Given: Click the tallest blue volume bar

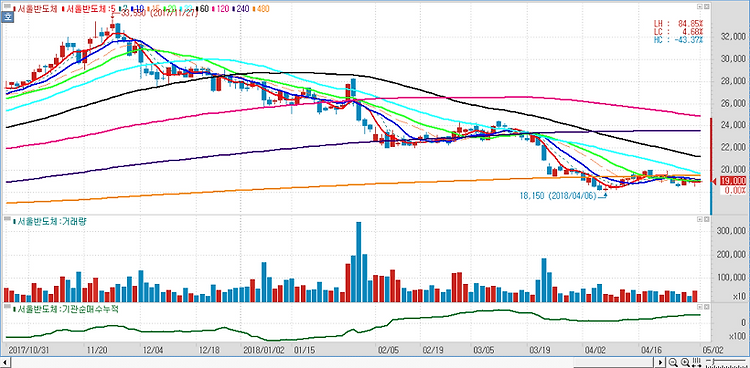Looking at the screenshot, I should click(x=359, y=262).
